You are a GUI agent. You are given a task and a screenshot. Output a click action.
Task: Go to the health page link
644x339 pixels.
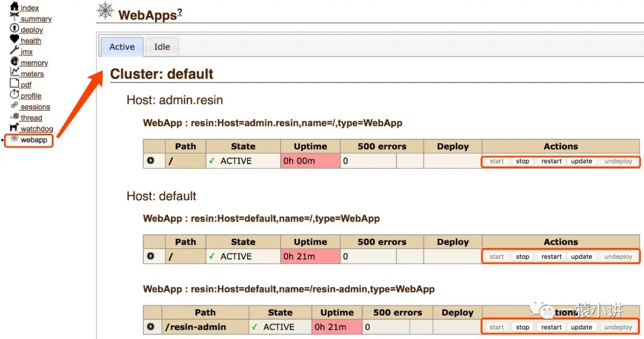point(31,41)
